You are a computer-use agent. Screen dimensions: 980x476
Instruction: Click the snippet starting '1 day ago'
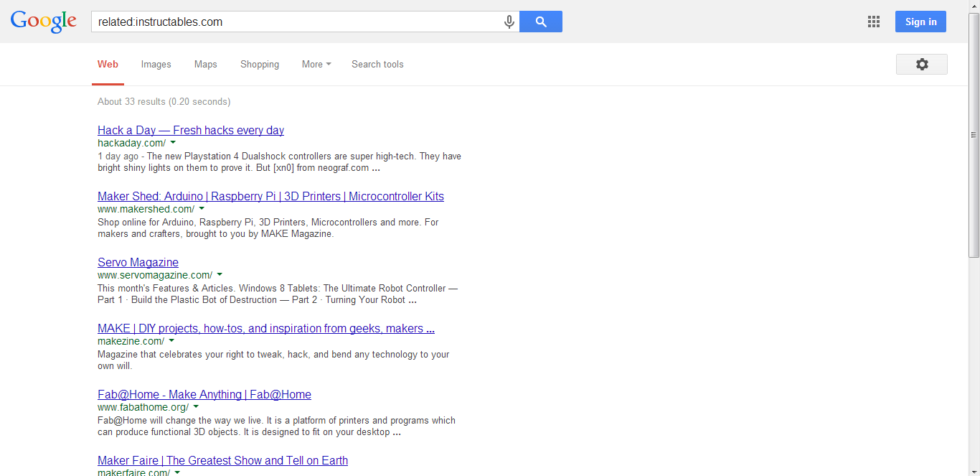[x=279, y=162]
